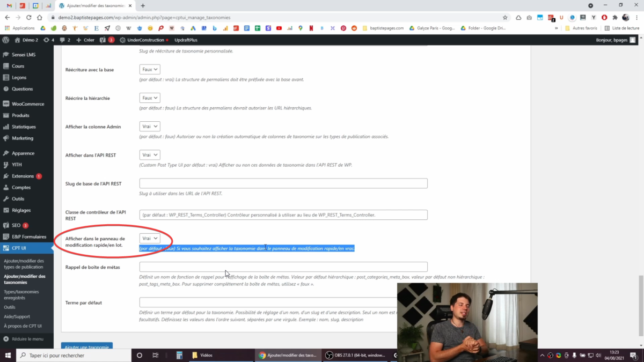Open the updates counter in admin bar
This screenshot has height=362, width=644.
click(x=48, y=40)
